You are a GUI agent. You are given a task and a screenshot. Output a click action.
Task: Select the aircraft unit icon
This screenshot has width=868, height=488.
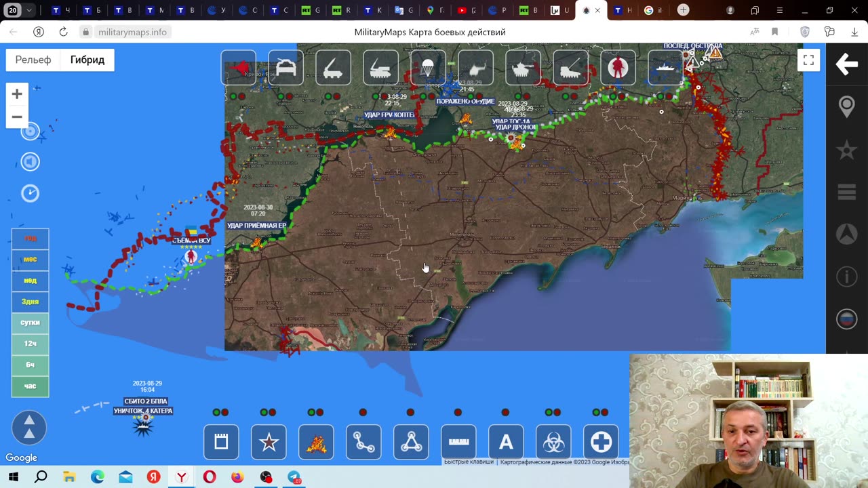tap(239, 68)
